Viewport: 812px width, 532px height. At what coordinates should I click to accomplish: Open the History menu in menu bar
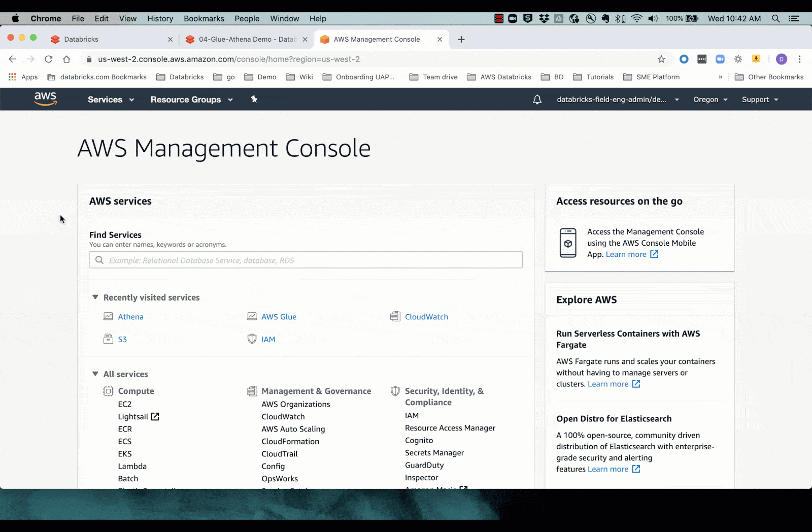pos(160,19)
